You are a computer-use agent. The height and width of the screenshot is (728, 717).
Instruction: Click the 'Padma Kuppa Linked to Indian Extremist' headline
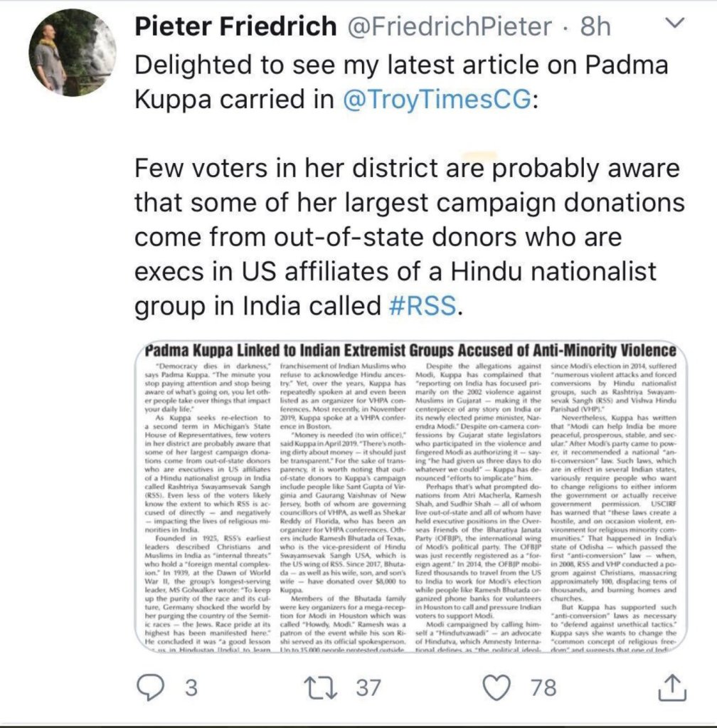tap(408, 351)
